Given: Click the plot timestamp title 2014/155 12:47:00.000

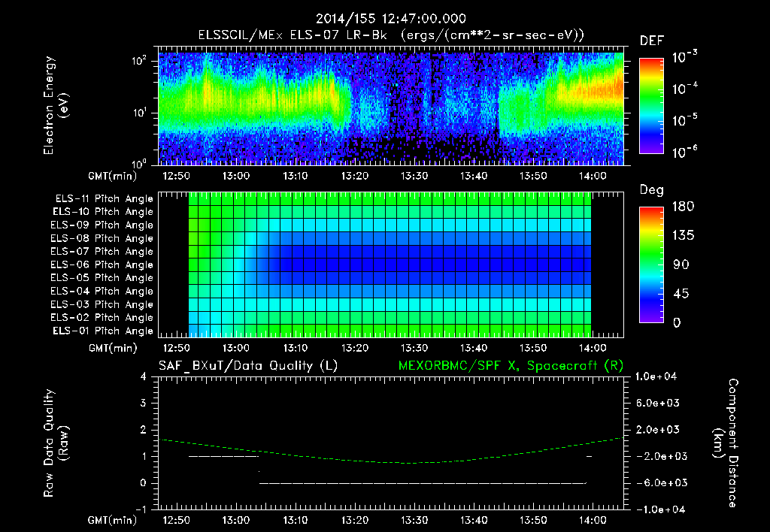Looking at the screenshot, I should (390, 19).
